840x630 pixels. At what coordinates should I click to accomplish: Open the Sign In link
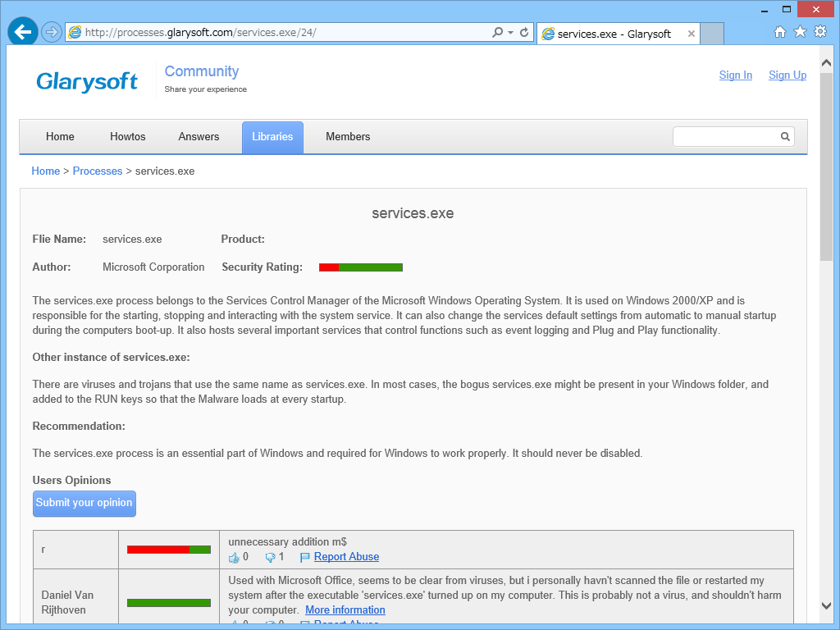click(736, 75)
